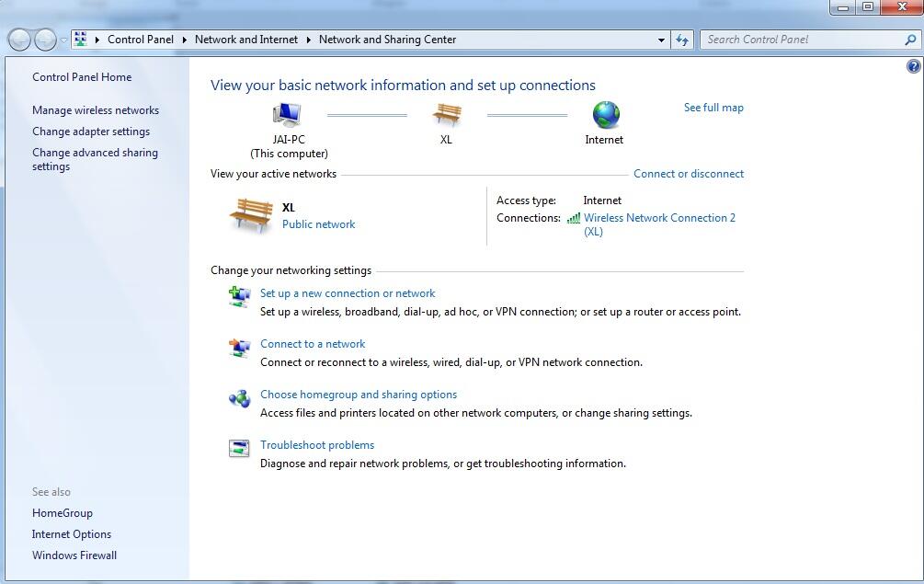The width and height of the screenshot is (924, 584).
Task: Open Control Panel Home
Action: [82, 77]
